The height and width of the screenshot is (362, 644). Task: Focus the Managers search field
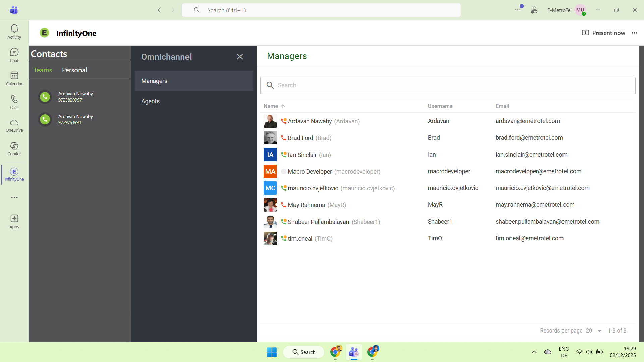click(x=448, y=85)
